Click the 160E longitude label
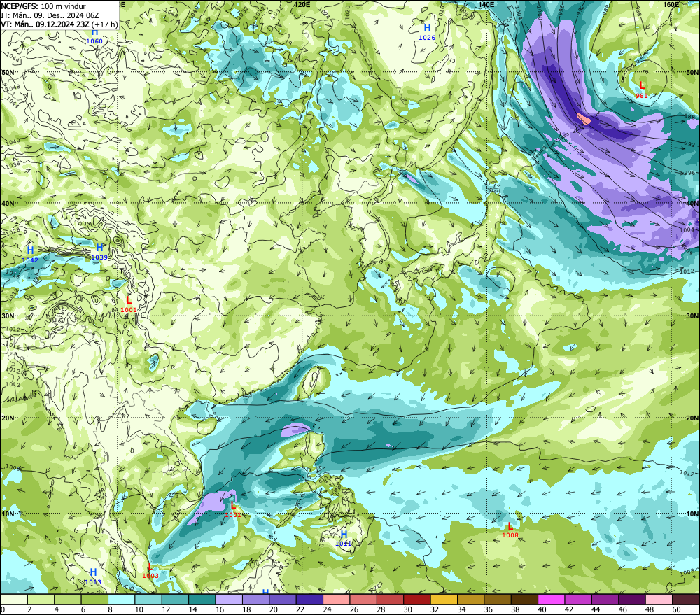This screenshot has height=615, width=700. pos(671,4)
